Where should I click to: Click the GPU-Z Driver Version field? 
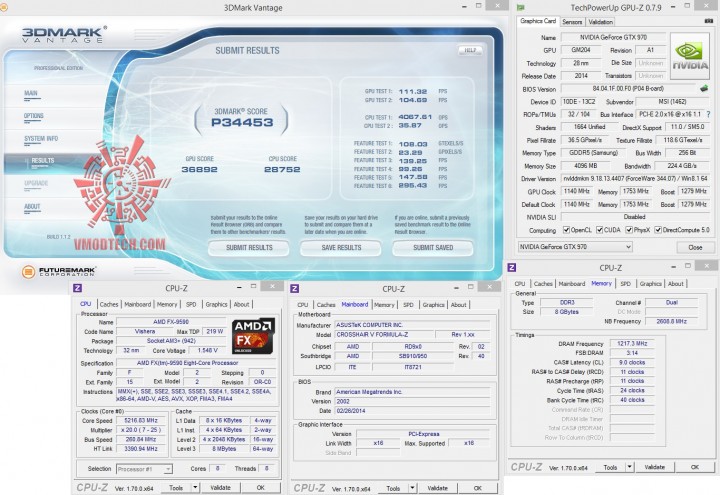(x=636, y=179)
